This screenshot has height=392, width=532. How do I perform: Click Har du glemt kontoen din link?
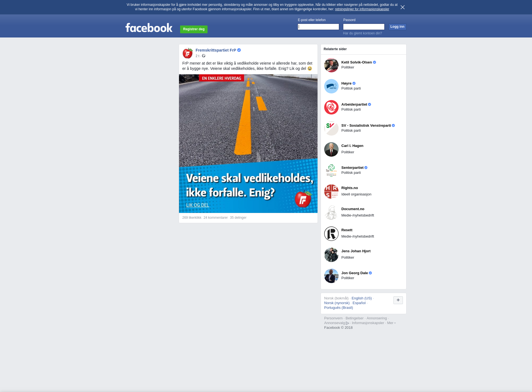click(x=362, y=33)
